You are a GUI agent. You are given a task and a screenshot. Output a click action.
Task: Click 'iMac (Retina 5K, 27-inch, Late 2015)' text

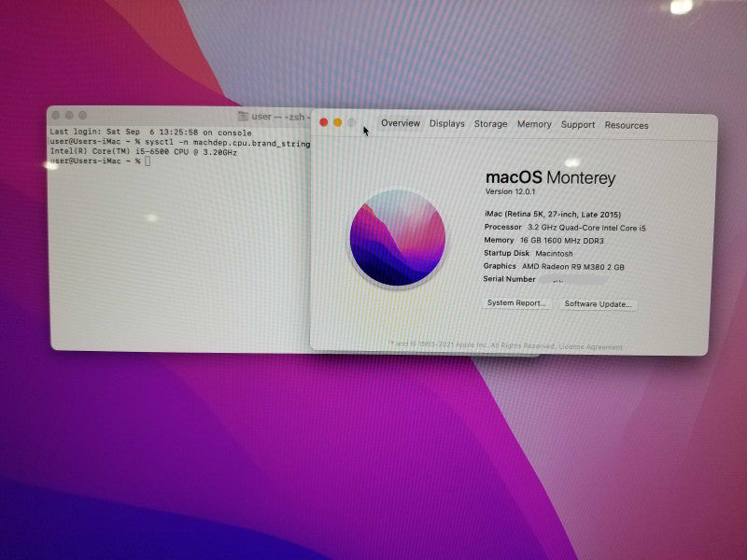[553, 215]
